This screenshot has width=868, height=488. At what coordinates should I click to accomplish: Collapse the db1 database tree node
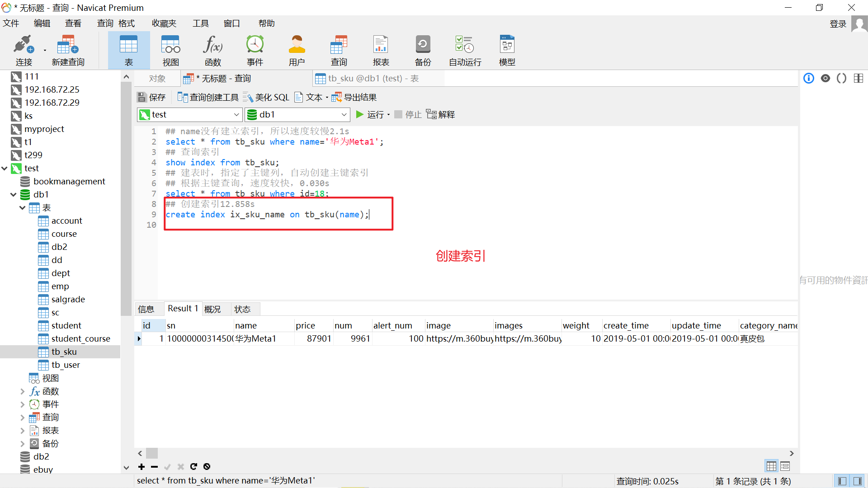pos(14,195)
